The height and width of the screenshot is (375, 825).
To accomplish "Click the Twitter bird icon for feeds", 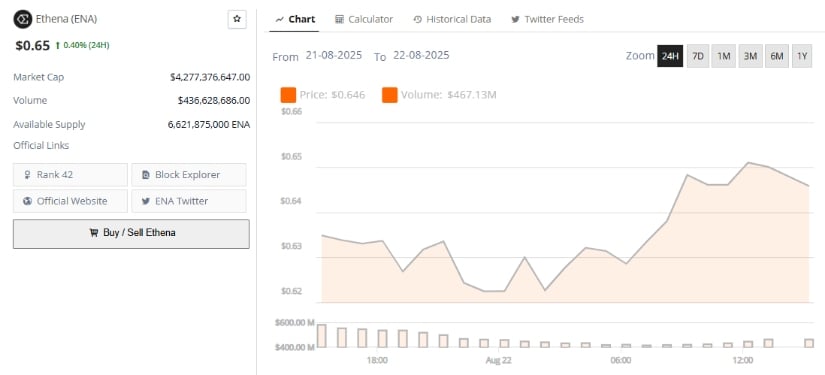I will pyautogui.click(x=515, y=19).
